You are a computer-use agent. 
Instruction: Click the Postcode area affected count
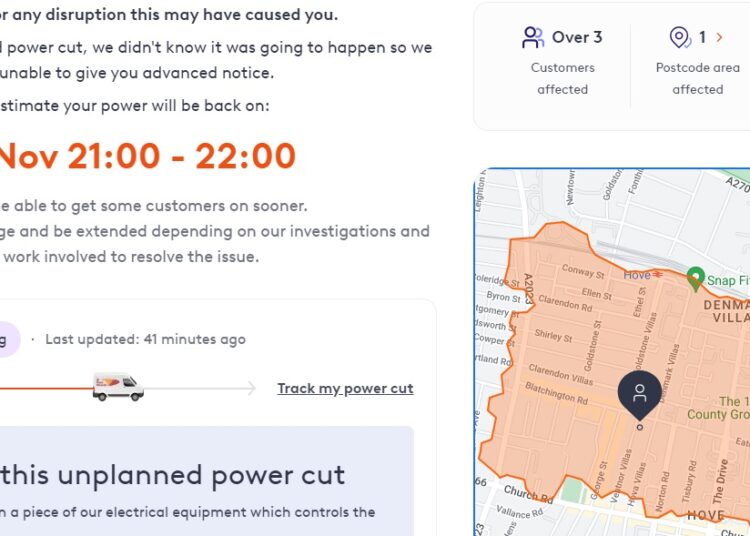[702, 38]
